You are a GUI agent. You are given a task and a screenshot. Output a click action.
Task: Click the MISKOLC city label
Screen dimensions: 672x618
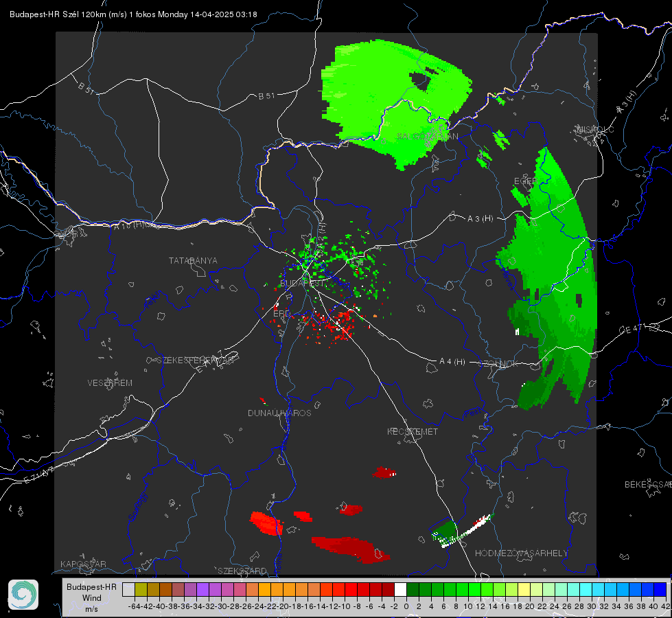[x=595, y=130]
